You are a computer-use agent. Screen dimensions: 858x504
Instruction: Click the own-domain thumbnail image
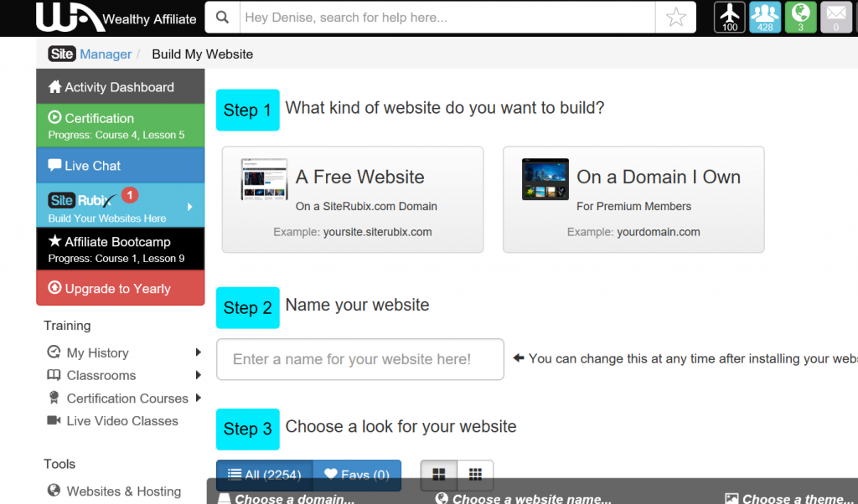coord(545,179)
